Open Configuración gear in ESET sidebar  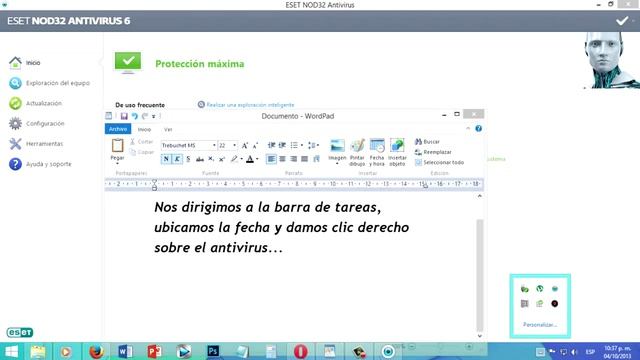pyautogui.click(x=37, y=123)
